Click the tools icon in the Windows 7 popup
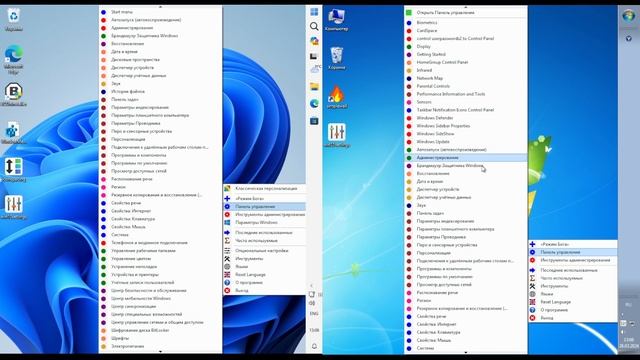The width and height of the screenshot is (640, 360). pyautogui.click(x=532, y=286)
